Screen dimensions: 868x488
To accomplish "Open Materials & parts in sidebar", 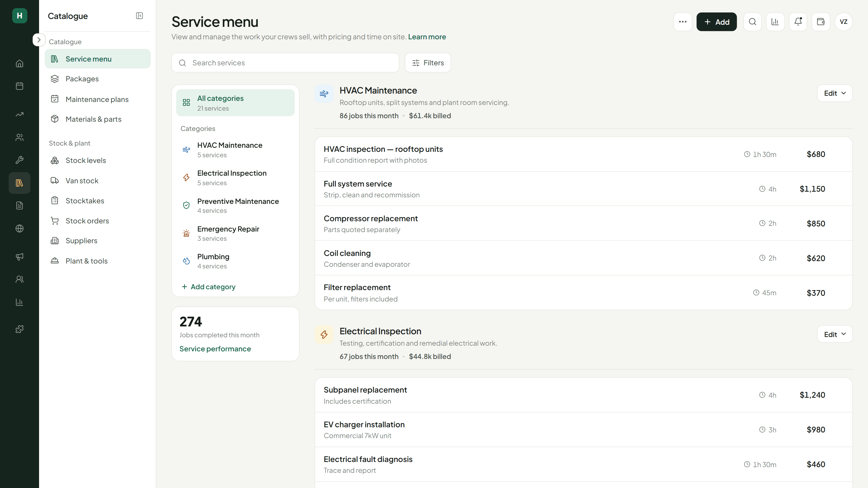I will [x=98, y=119].
